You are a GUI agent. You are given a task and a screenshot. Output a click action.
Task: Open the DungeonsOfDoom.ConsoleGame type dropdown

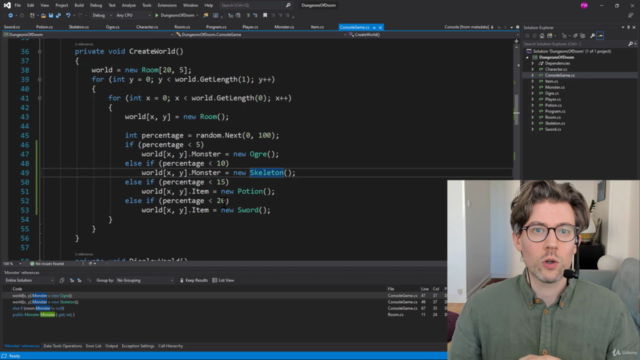coord(260,35)
